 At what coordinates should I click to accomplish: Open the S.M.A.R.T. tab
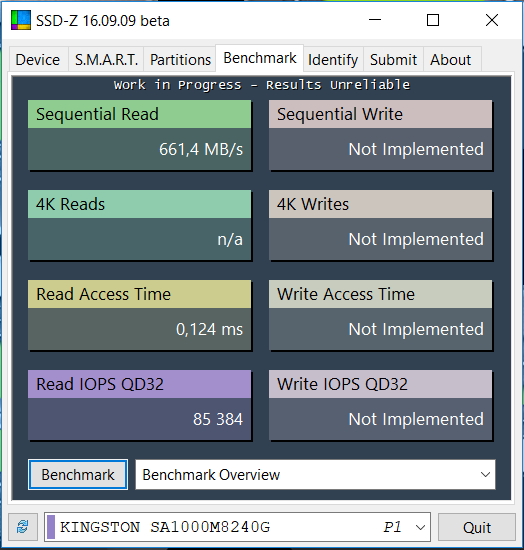[x=106, y=59]
